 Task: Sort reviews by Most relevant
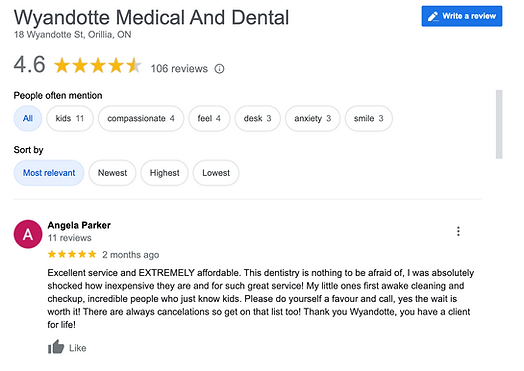pos(49,173)
